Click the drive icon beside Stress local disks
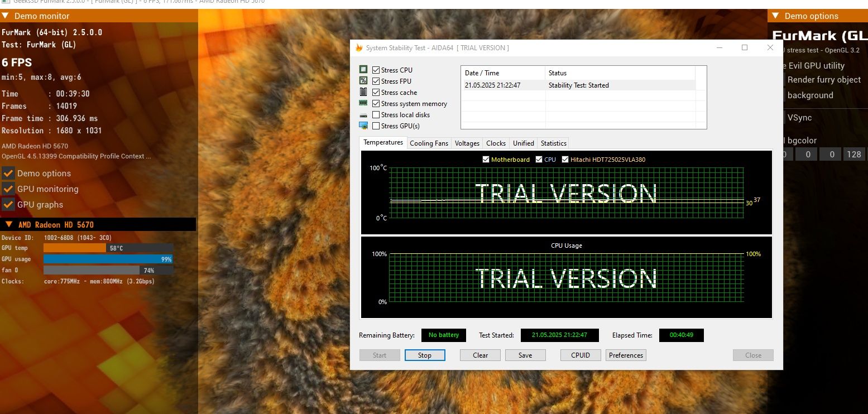868x414 pixels. click(363, 115)
